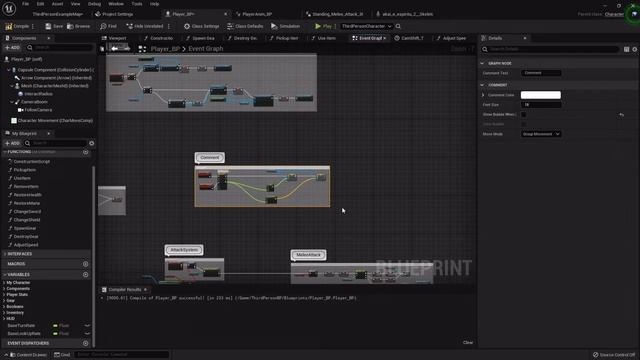Open Class Defaults from the toolbar

pos(245,26)
